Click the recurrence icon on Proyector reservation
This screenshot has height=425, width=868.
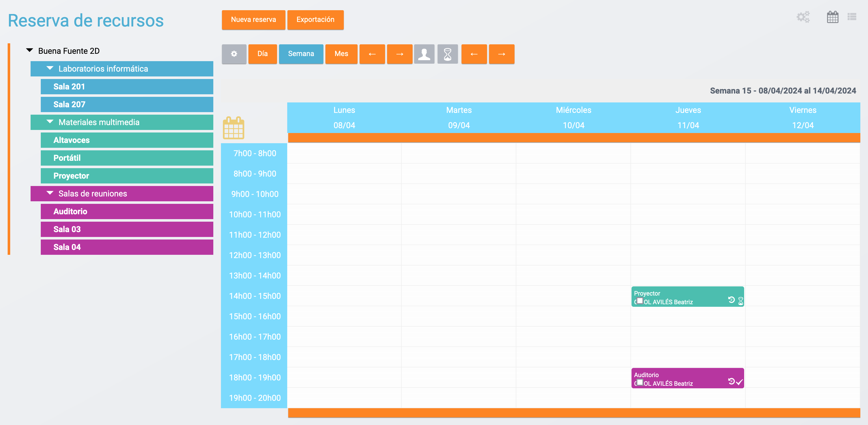click(x=731, y=300)
